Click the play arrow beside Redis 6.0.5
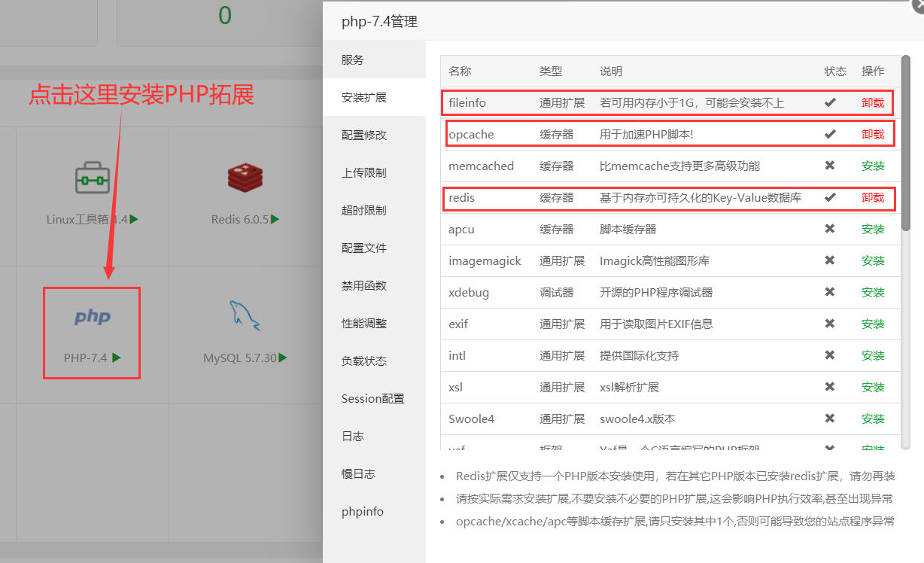The image size is (924, 563). 275,220
